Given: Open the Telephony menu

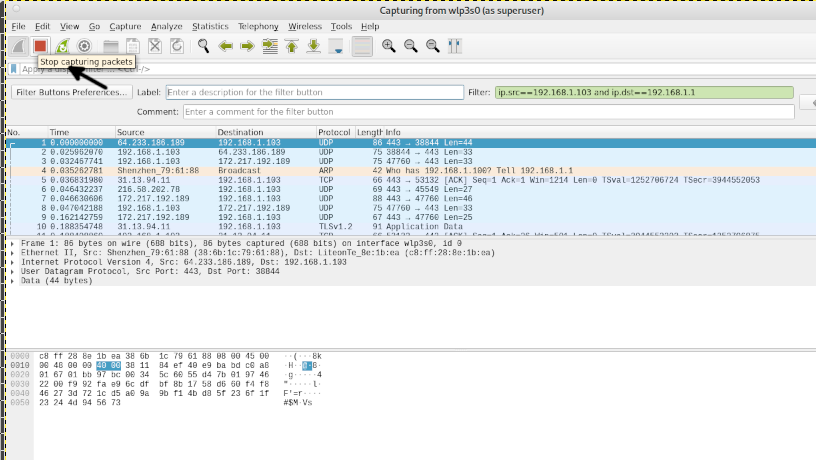Looking at the screenshot, I should pyautogui.click(x=258, y=27).
